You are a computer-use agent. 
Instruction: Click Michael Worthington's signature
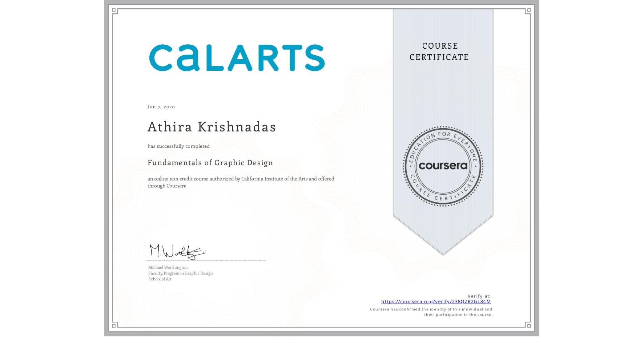(177, 251)
